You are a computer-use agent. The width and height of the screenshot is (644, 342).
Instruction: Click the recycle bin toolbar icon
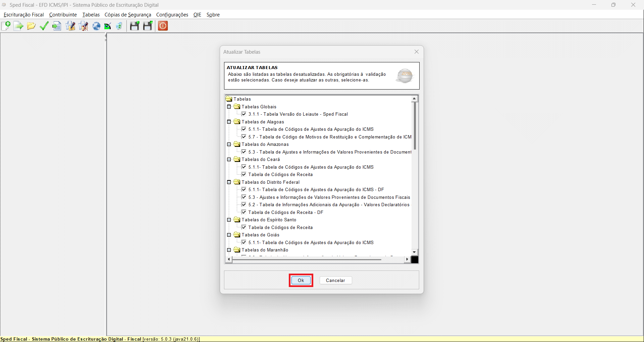click(119, 26)
